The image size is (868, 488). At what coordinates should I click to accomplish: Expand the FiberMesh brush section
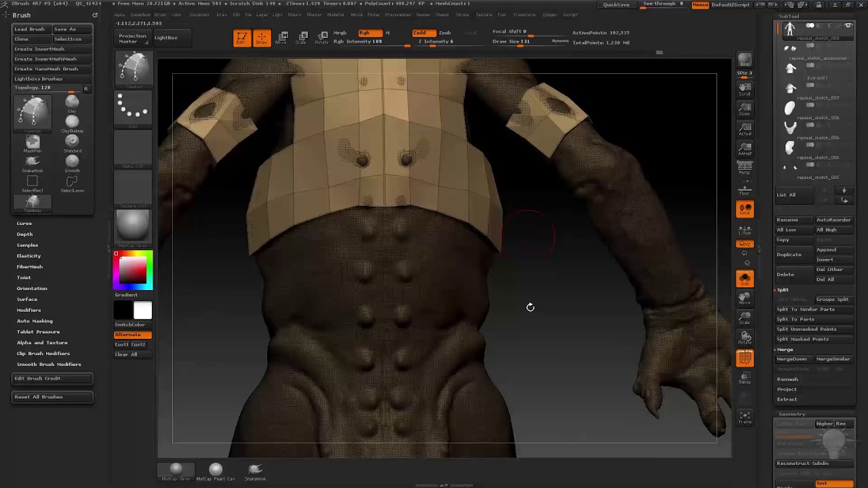pyautogui.click(x=30, y=266)
